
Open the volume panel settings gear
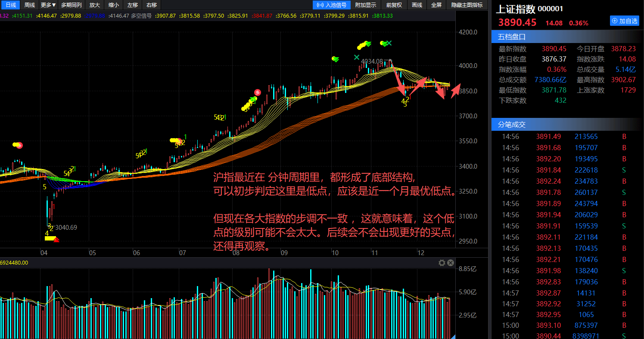442,262
